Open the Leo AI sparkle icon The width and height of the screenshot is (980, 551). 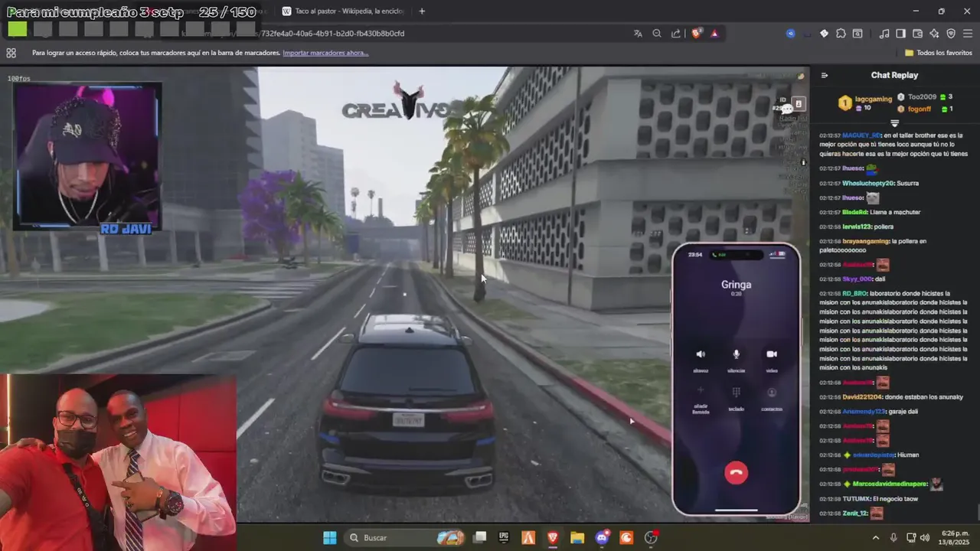pyautogui.click(x=934, y=34)
